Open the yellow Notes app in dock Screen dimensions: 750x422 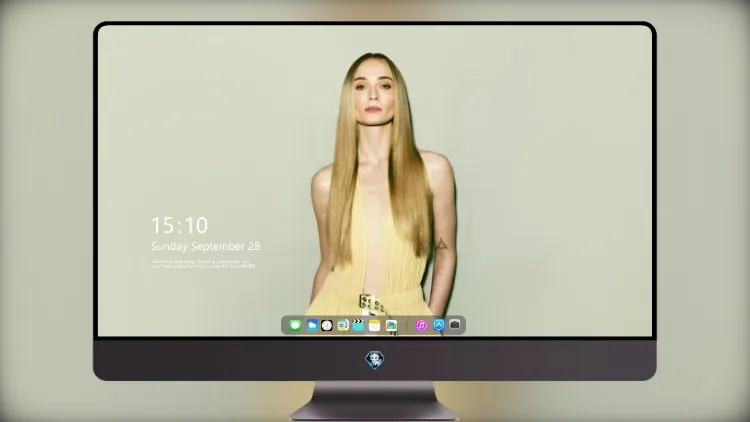(375, 325)
